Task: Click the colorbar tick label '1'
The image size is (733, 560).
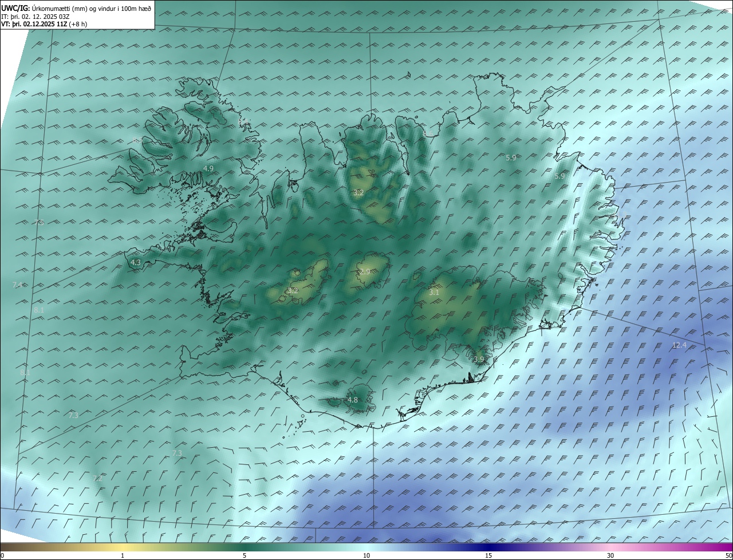Action: pyautogui.click(x=123, y=555)
